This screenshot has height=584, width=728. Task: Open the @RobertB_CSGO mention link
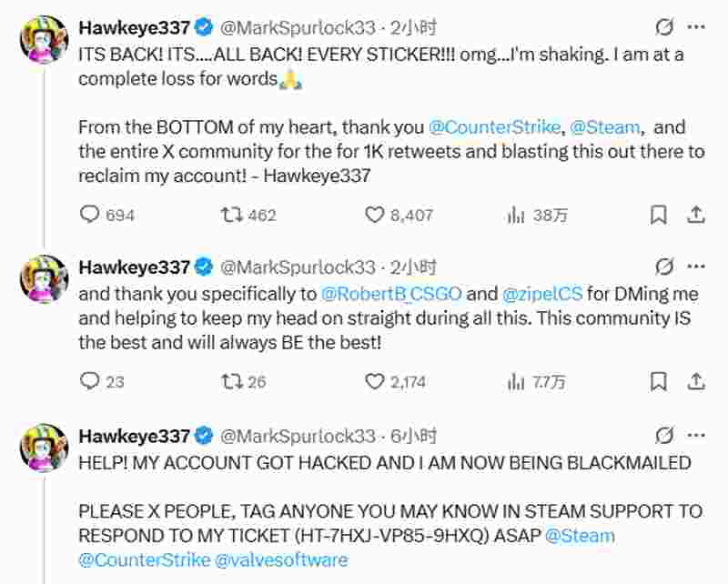pyautogui.click(x=391, y=294)
